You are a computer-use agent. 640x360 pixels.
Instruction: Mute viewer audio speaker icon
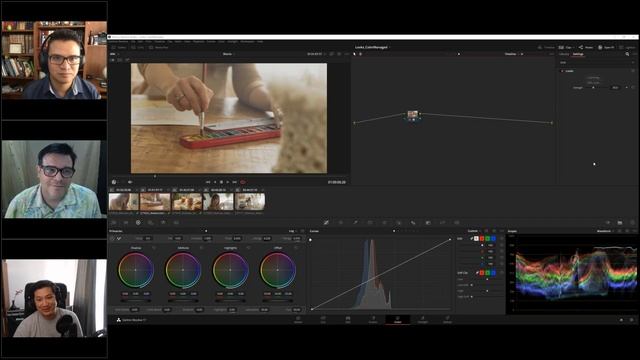click(130, 182)
